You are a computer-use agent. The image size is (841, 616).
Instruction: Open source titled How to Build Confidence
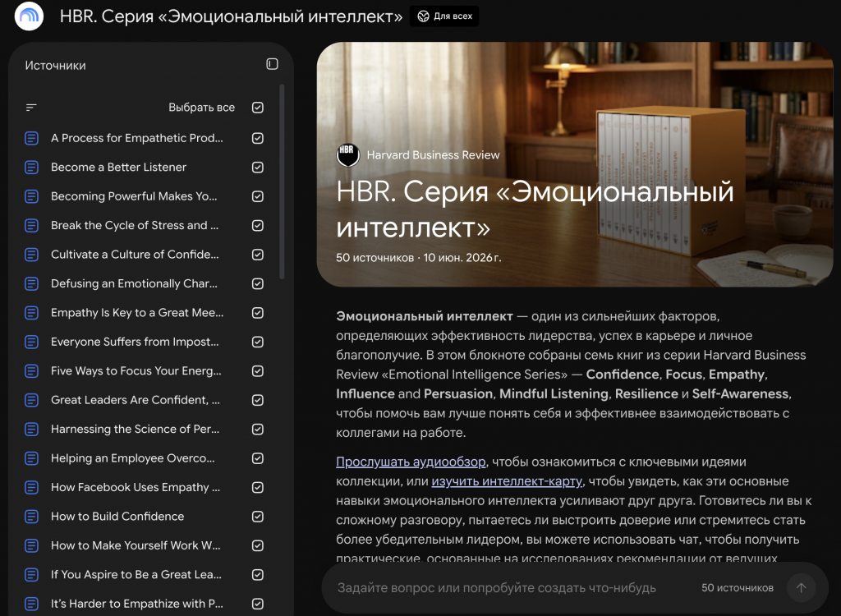(117, 516)
